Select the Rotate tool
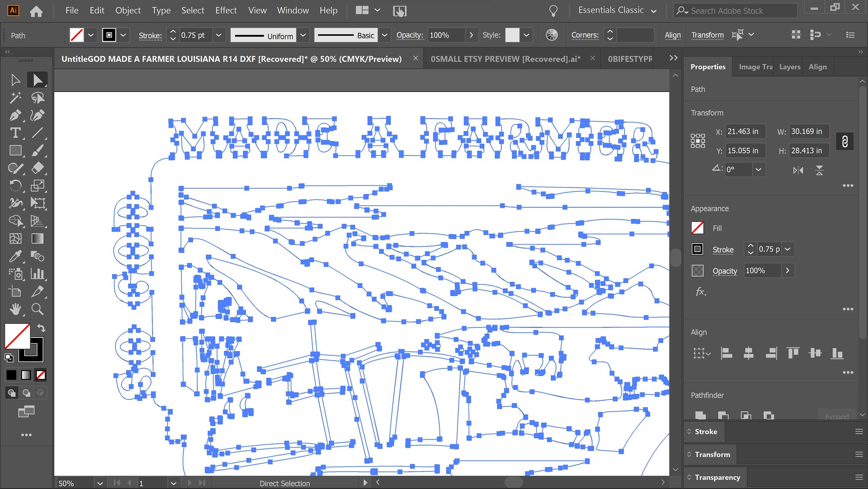This screenshot has width=868, height=489. (15, 186)
